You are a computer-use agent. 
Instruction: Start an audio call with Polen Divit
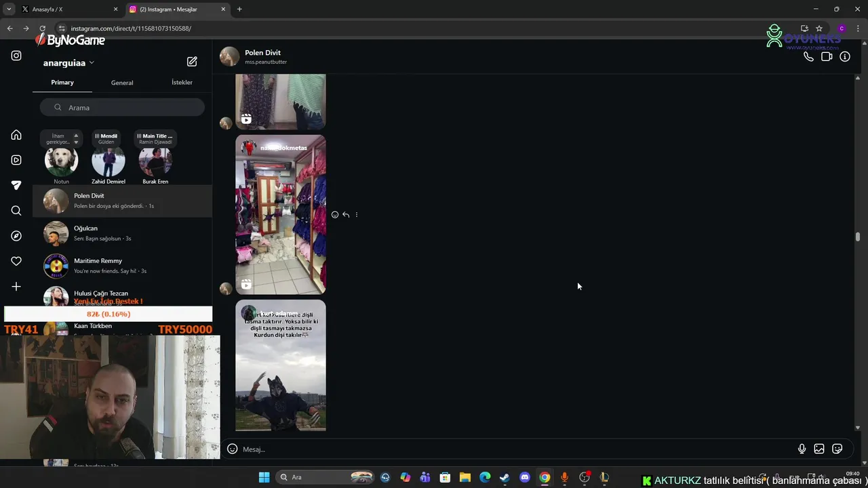tap(808, 57)
